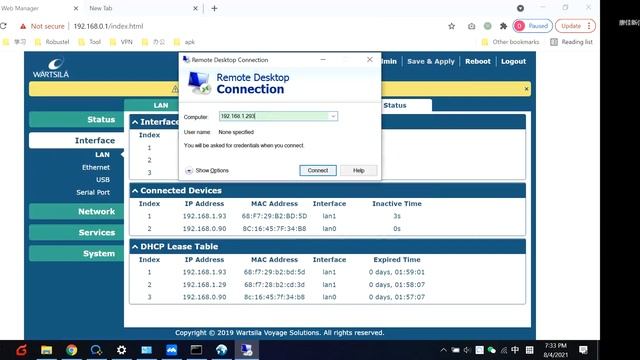Image resolution: width=640 pixels, height=360 pixels.
Task: Switch to the Status page tab
Action: coord(395,105)
